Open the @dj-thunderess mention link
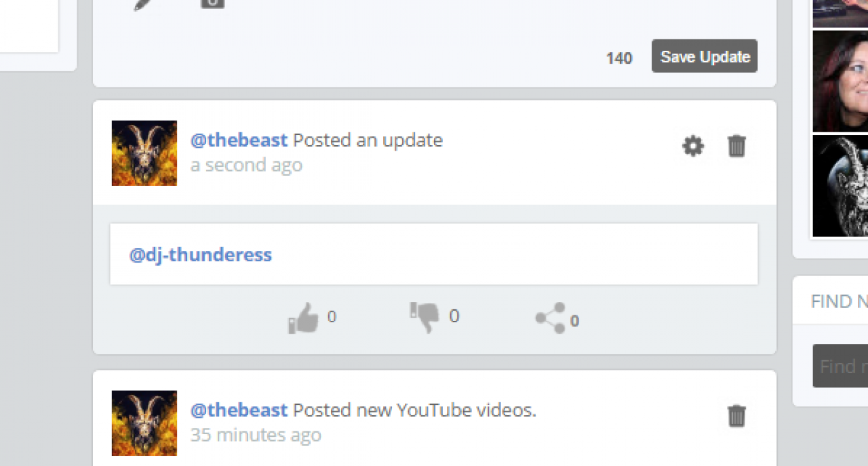The image size is (868, 466). tap(201, 255)
